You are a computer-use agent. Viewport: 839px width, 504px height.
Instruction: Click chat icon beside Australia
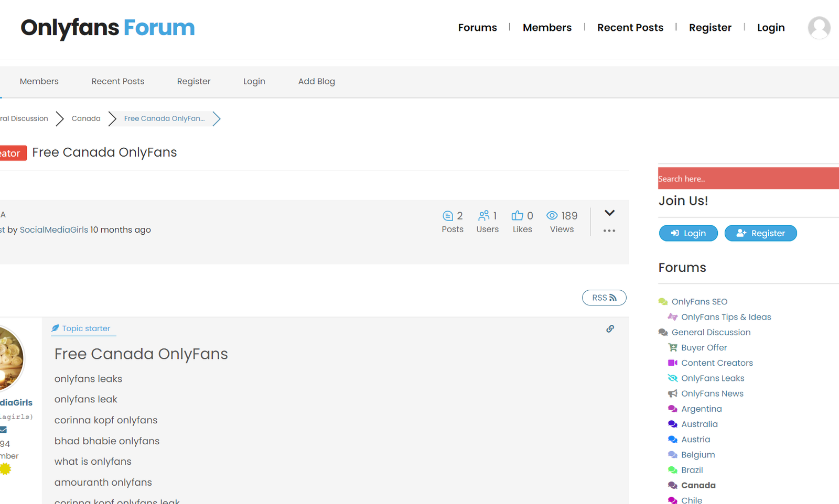click(672, 424)
